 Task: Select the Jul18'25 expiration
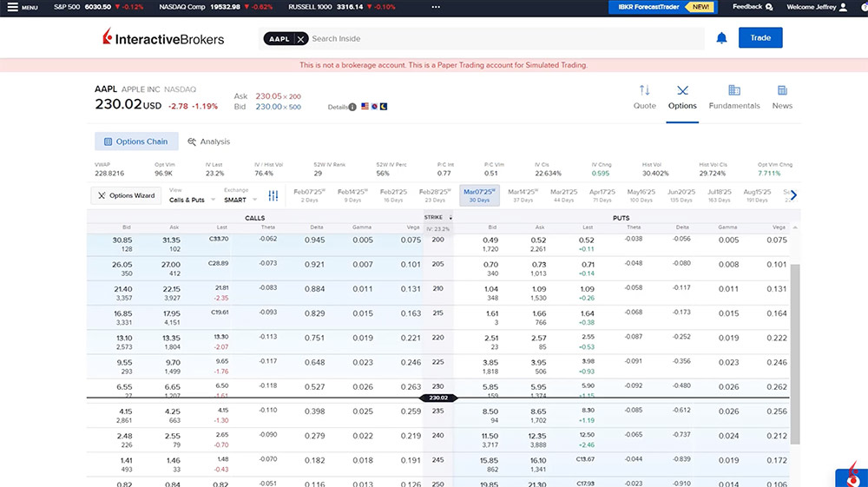coord(719,195)
